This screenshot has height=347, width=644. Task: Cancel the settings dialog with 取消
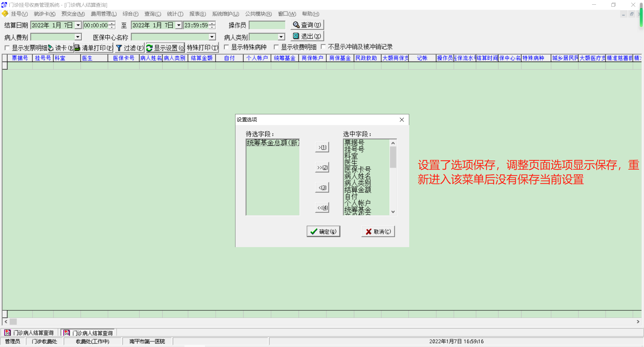(x=378, y=232)
